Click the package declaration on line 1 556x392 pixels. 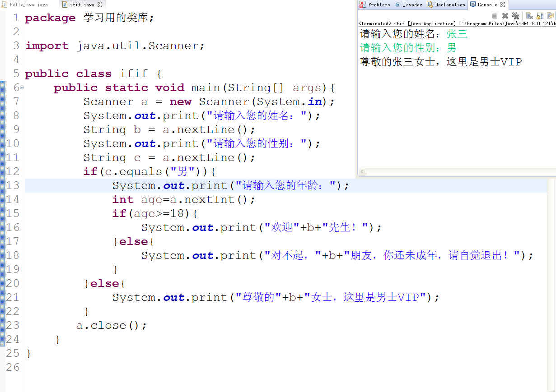[x=89, y=18]
